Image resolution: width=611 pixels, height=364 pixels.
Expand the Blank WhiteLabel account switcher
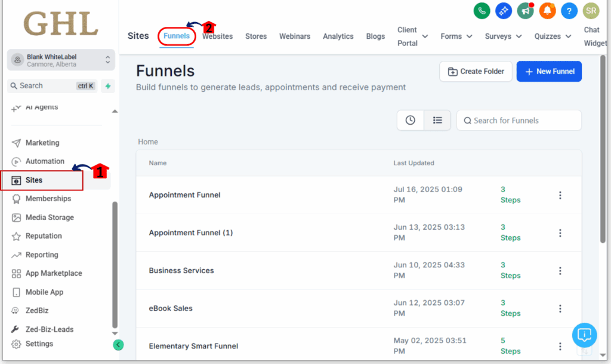click(61, 60)
